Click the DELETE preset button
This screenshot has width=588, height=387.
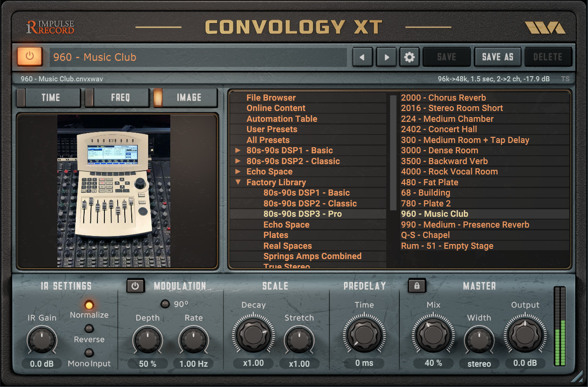(548, 56)
